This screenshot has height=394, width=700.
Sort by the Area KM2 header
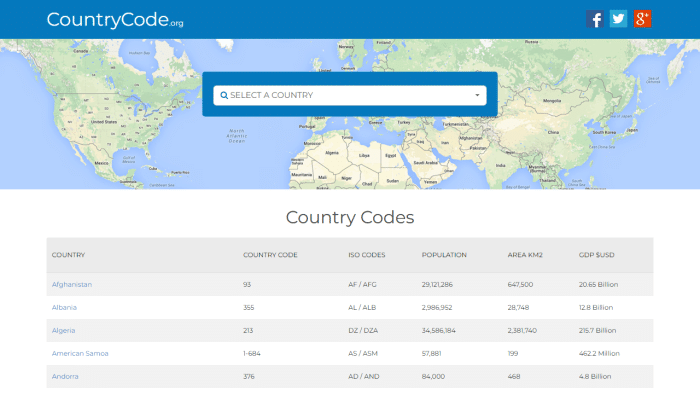(525, 255)
